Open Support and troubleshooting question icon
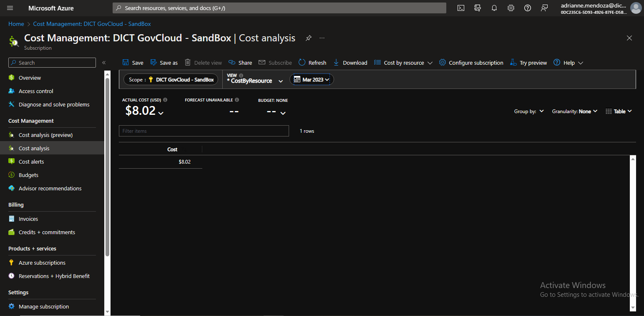The height and width of the screenshot is (316, 644). (528, 8)
